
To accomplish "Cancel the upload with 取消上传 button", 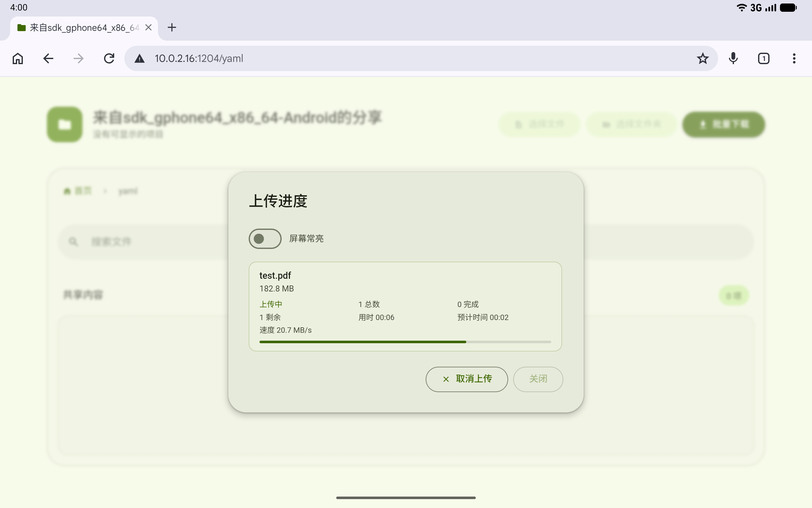I will click(x=466, y=379).
